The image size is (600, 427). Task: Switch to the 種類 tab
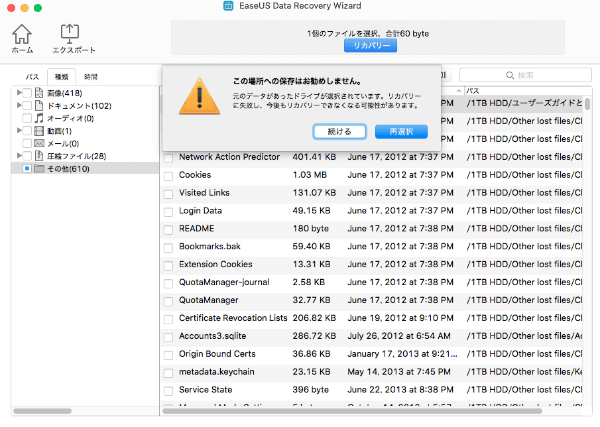coord(61,77)
